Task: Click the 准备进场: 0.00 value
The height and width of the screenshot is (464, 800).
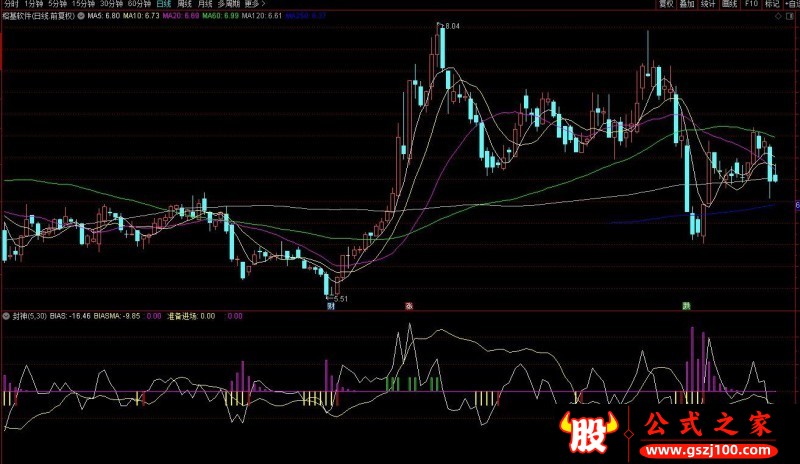Action: point(191,316)
